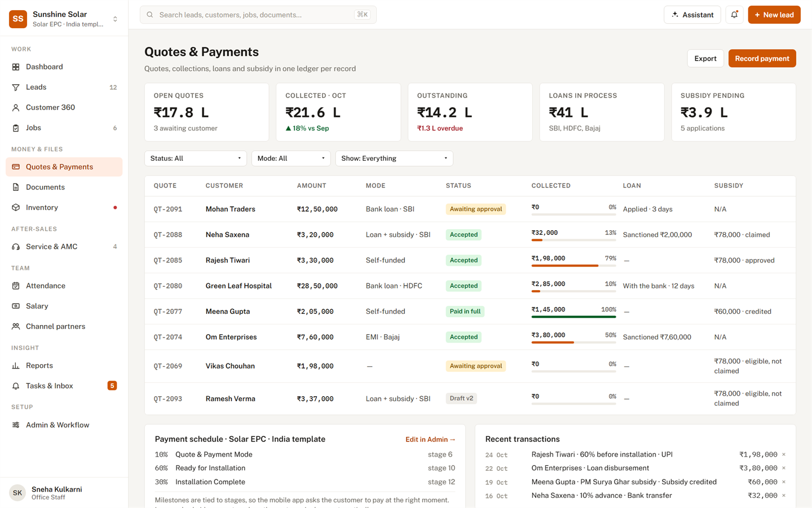Click the Admin & Workflow sliders icon
The width and height of the screenshot is (812, 508).
[16, 425]
